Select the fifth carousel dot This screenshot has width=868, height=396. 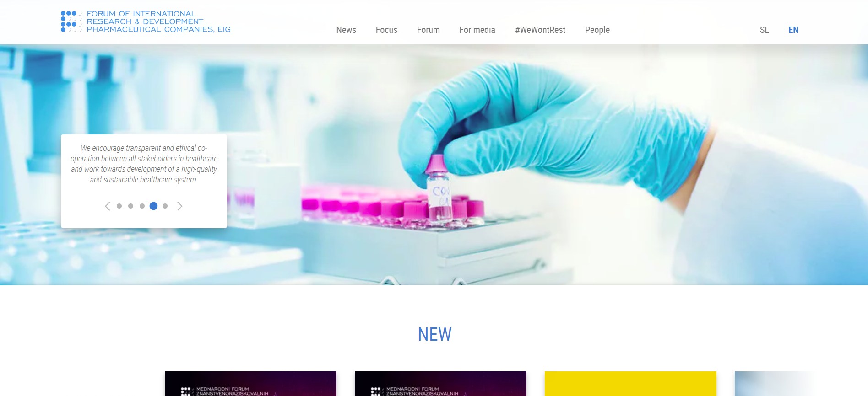tap(165, 206)
